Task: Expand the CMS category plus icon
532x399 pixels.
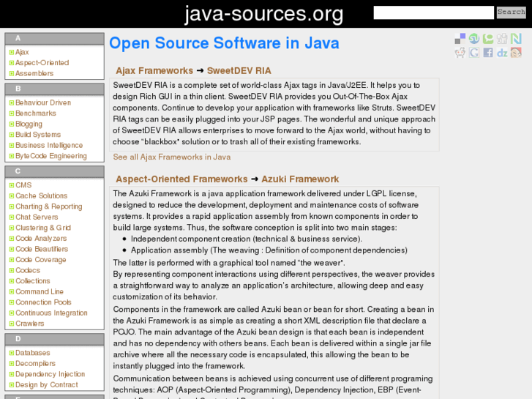Action: point(12,185)
